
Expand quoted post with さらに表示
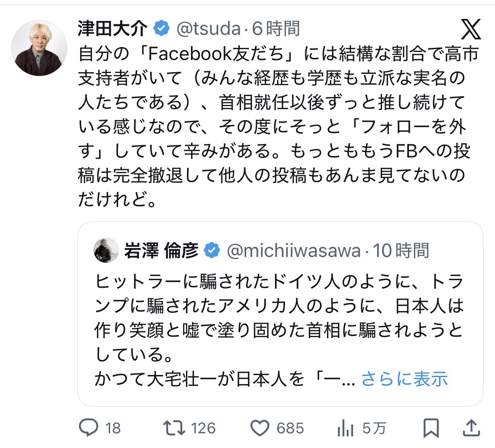[x=404, y=379]
